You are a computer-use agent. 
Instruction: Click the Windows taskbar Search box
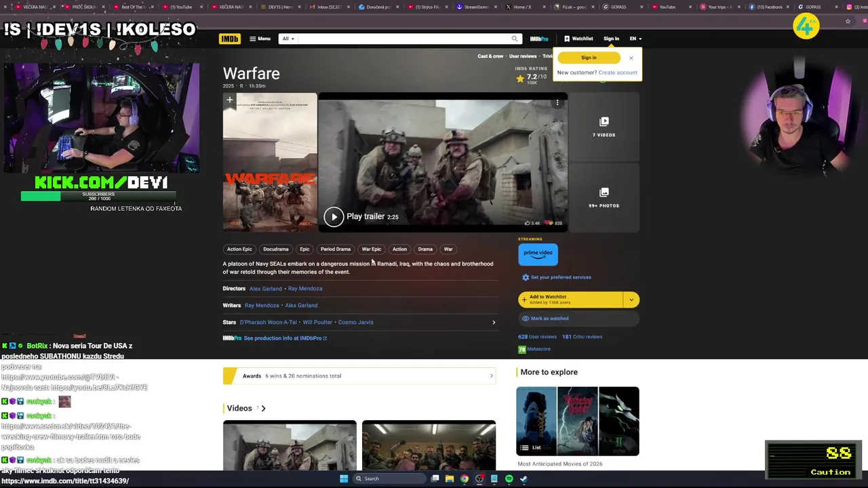[x=388, y=479]
